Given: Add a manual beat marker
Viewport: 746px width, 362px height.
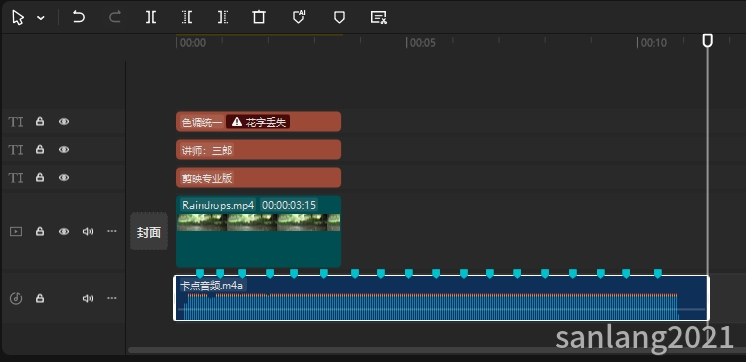Looking at the screenshot, I should (339, 18).
